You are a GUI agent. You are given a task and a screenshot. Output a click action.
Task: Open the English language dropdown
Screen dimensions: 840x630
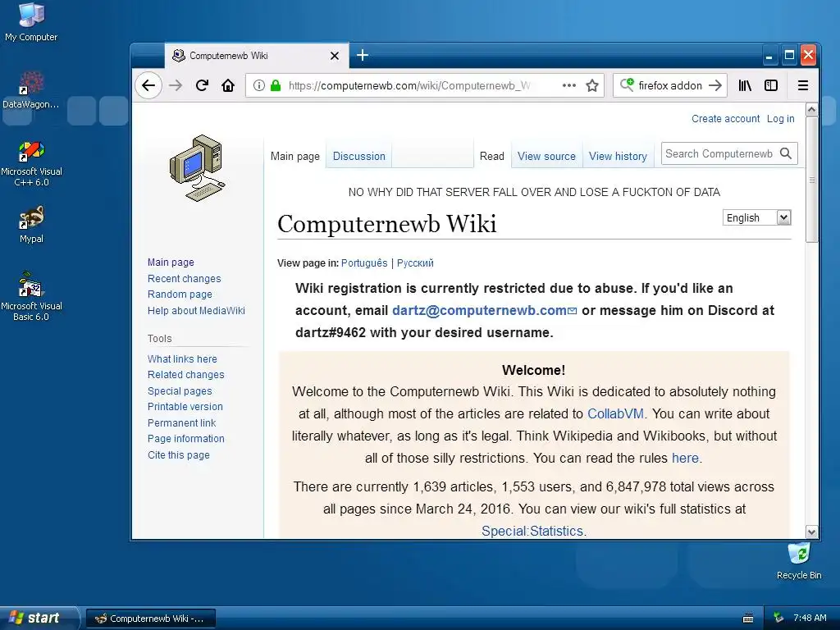point(756,217)
